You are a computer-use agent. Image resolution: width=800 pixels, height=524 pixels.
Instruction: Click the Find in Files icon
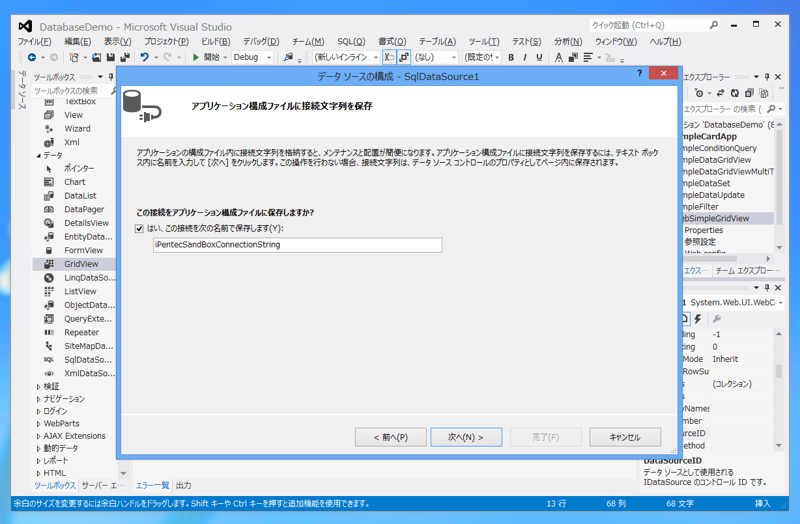(x=288, y=58)
